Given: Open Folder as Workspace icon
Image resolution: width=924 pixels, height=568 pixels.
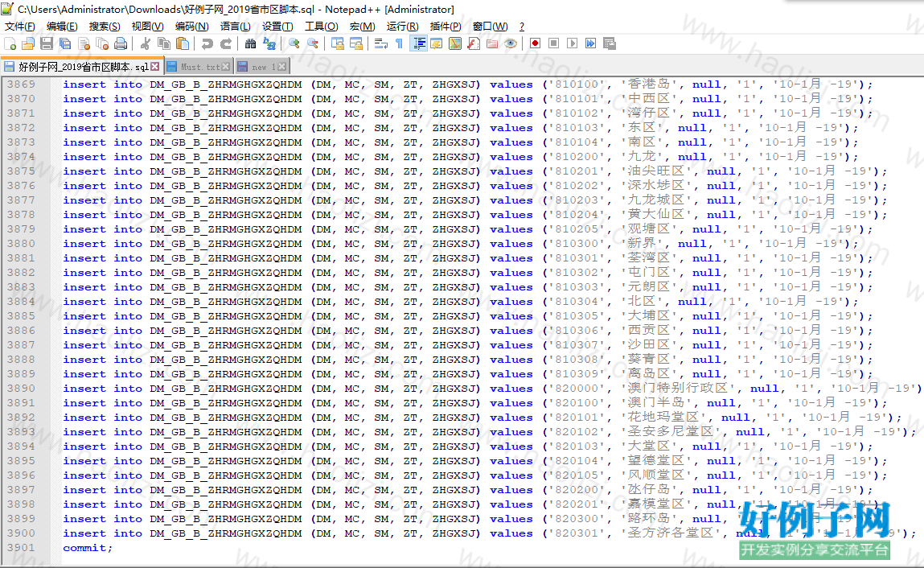Looking at the screenshot, I should click(492, 43).
